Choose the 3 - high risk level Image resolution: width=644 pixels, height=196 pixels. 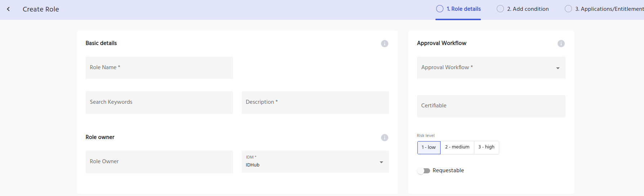click(486, 147)
